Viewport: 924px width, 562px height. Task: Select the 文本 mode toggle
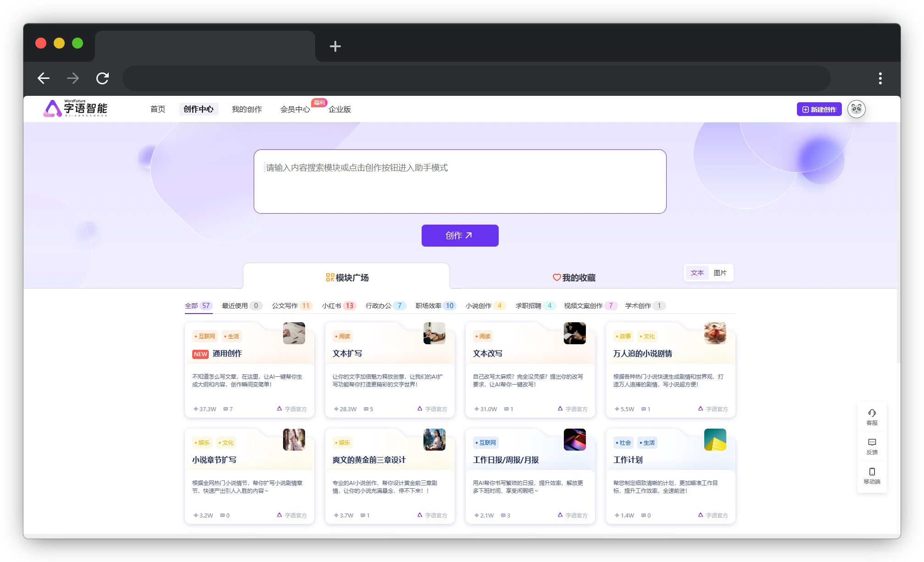[x=697, y=273]
